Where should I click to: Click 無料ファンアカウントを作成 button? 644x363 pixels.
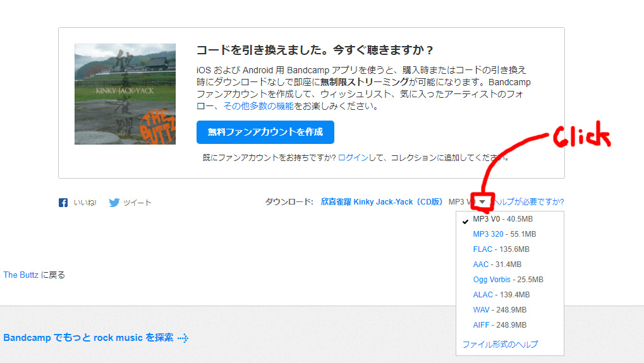(265, 132)
